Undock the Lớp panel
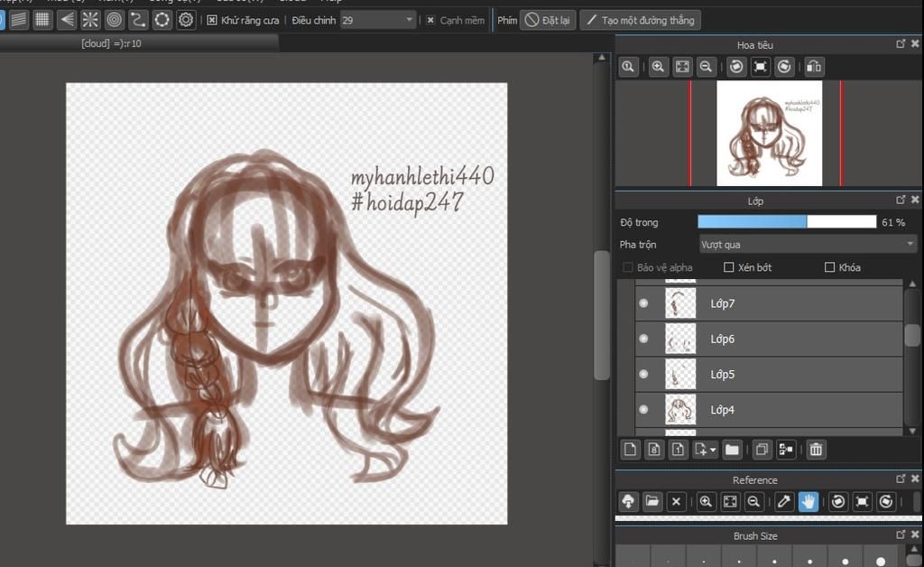Image resolution: width=924 pixels, height=567 pixels. (x=901, y=200)
